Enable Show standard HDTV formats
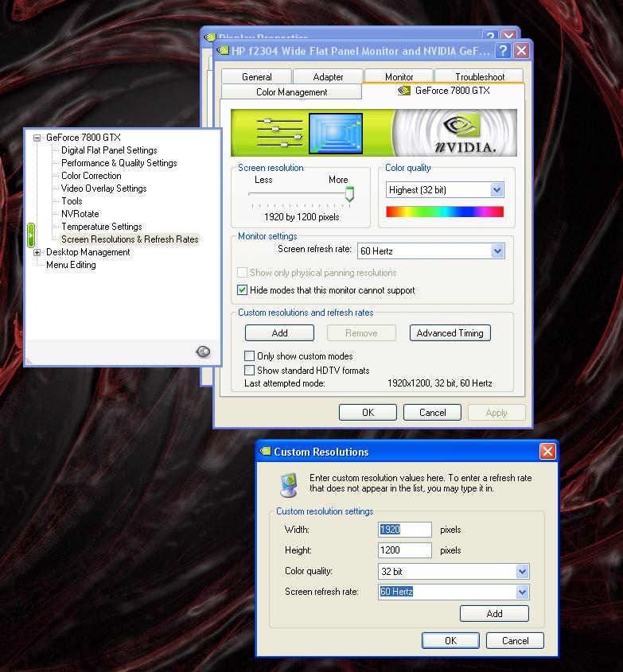The height and width of the screenshot is (672, 623). (249, 370)
